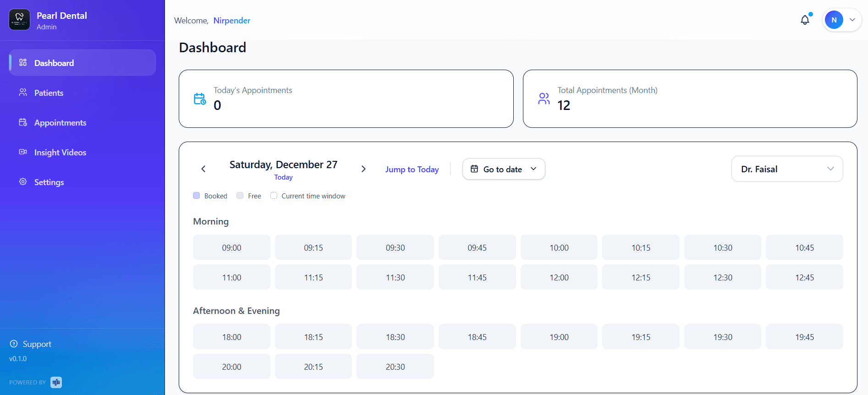Click the user avatar N icon

coord(834,20)
